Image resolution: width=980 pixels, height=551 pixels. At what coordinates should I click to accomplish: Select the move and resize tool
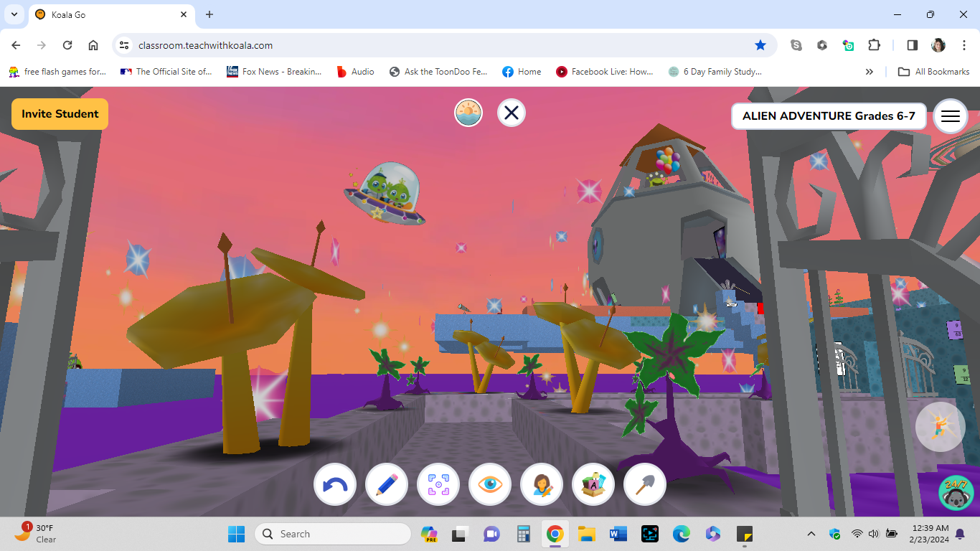[x=438, y=484]
